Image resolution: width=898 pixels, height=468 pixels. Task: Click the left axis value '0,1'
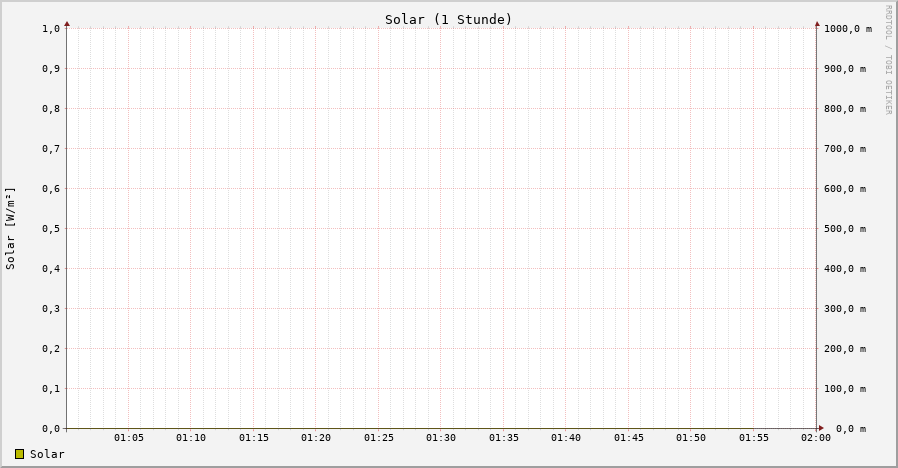[x=51, y=389]
